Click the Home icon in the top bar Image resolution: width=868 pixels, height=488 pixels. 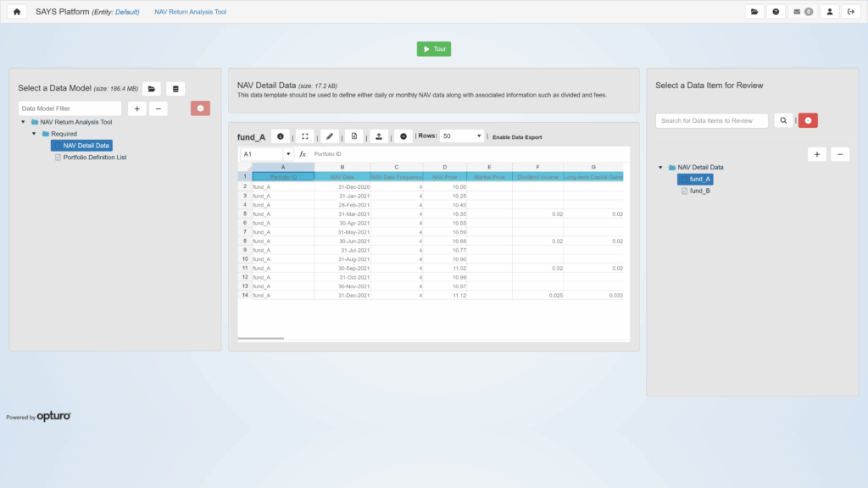(x=17, y=12)
